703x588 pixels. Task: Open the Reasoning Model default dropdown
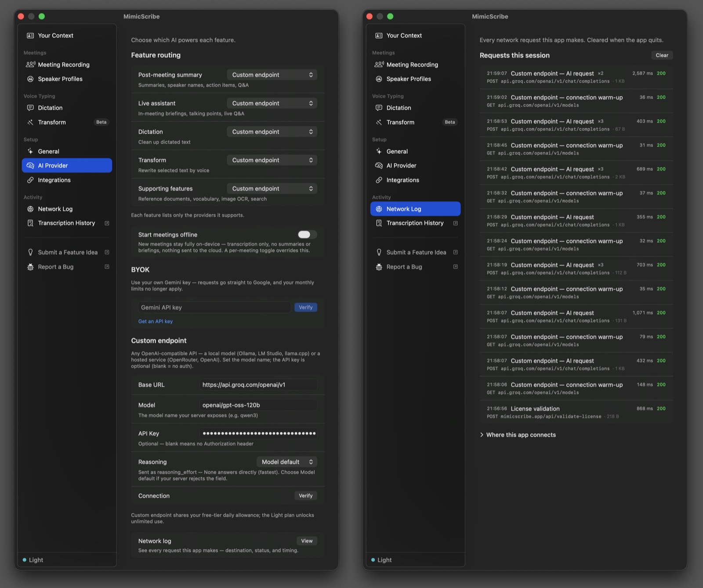pos(287,462)
